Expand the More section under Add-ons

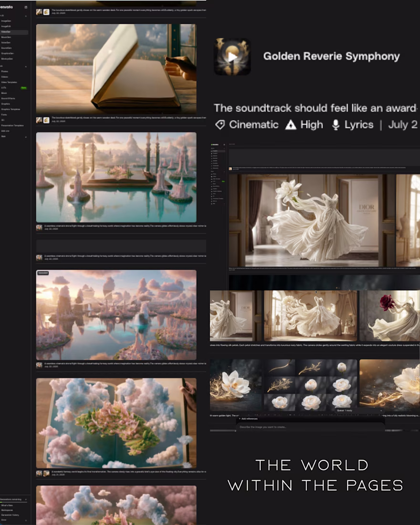coord(26,136)
